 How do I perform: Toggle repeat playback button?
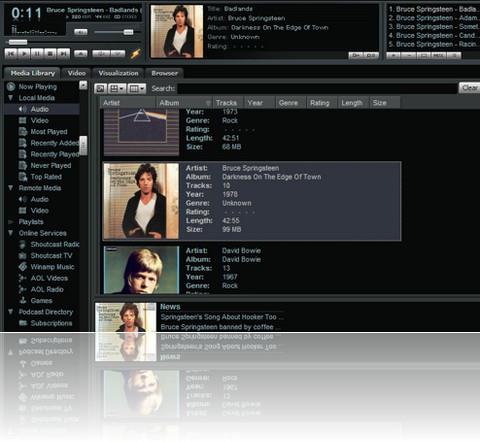(x=118, y=53)
